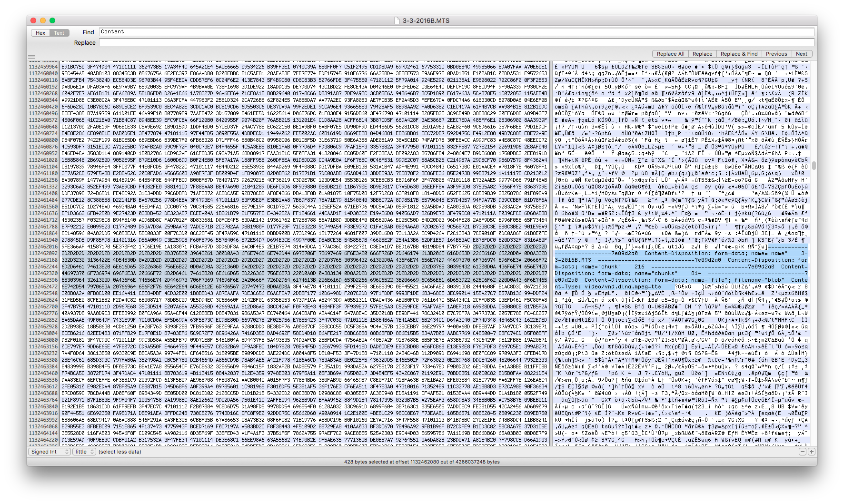Click Replace All button
The height and width of the screenshot is (504, 844).
click(670, 54)
